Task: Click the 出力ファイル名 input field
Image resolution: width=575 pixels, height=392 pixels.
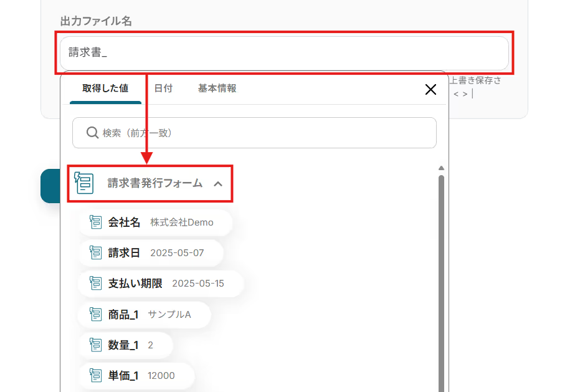Action: point(284,53)
